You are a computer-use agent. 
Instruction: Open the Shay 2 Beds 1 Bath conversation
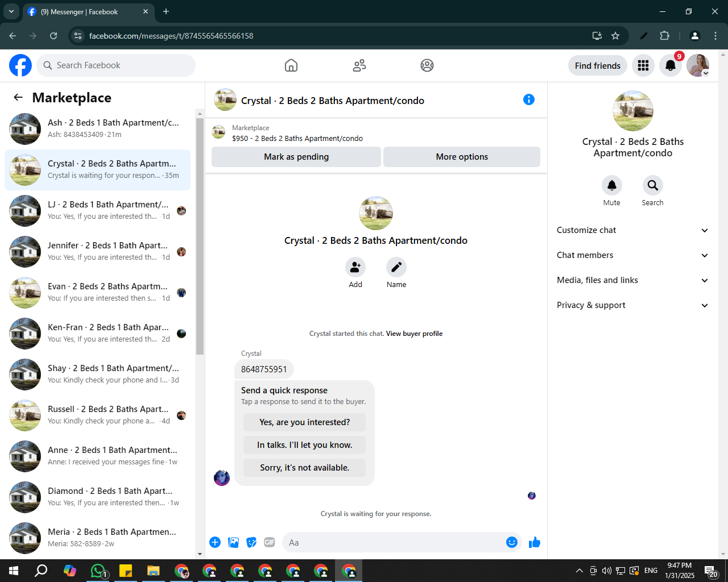point(98,375)
